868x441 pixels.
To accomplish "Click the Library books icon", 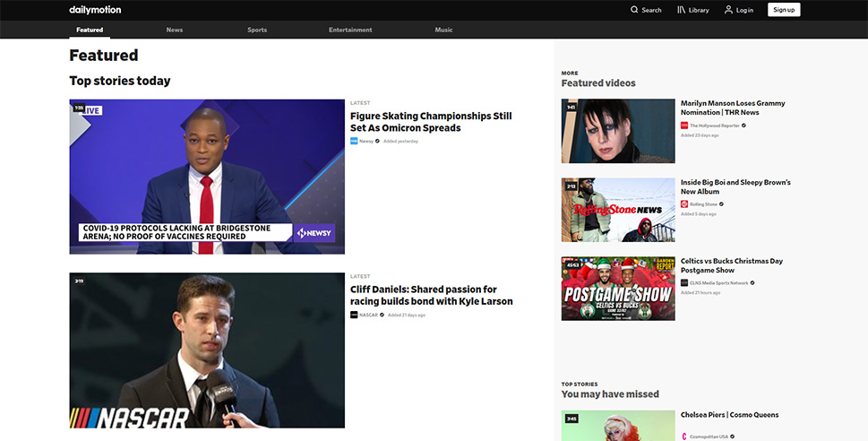I will click(682, 10).
